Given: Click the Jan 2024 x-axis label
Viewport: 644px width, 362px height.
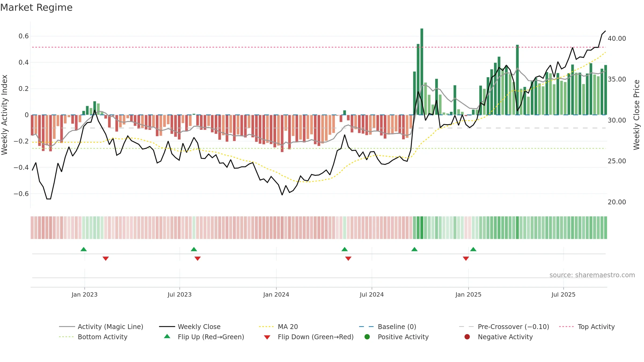Looking at the screenshot, I should (276, 294).
